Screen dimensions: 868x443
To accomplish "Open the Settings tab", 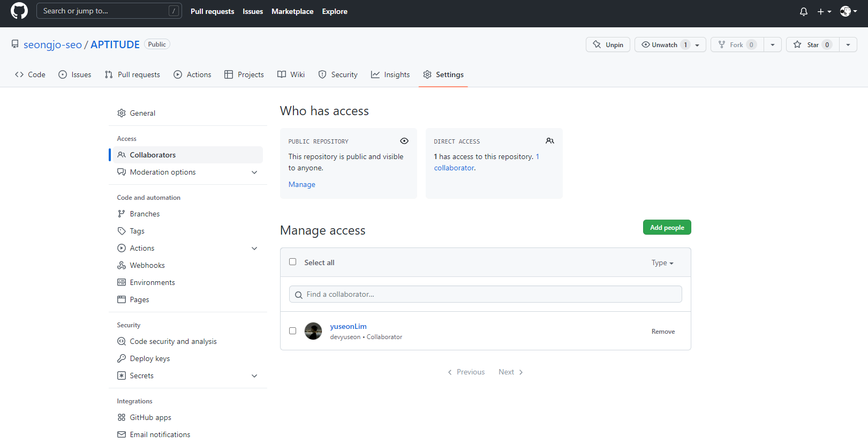I will click(443, 74).
